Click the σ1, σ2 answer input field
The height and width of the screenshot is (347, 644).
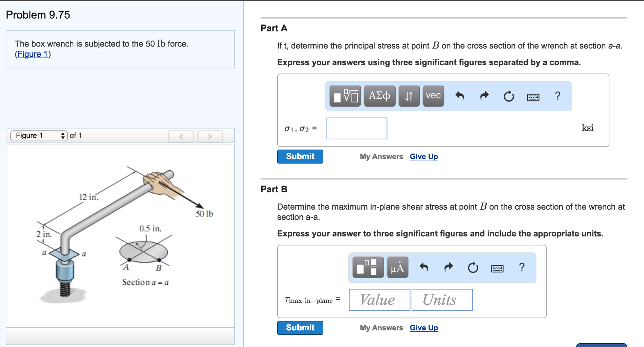356,129
